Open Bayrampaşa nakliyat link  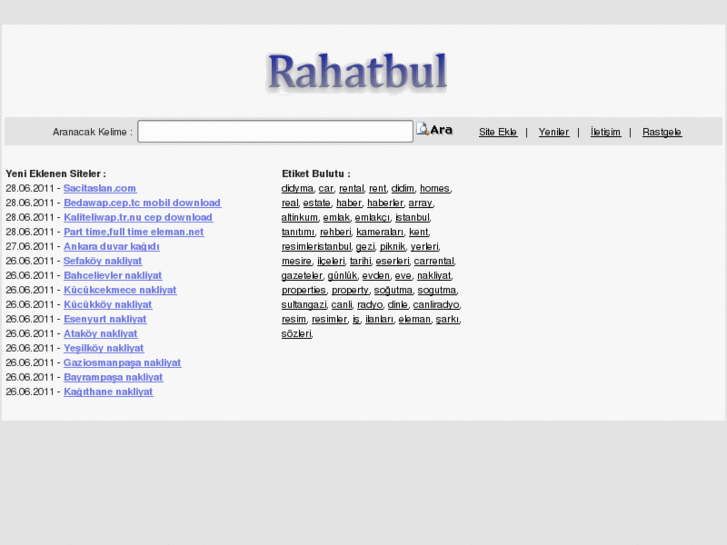tap(113, 377)
